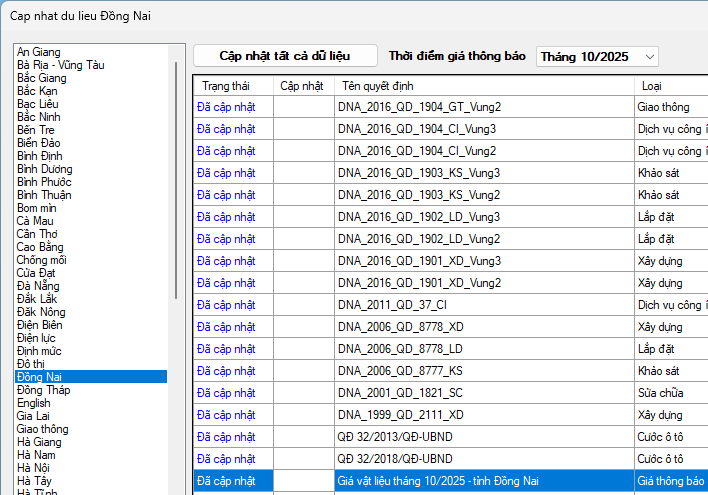Click the 'Cập nhật tất cả dữ liệu' button
Viewport: 708px width, 495px height.
(x=285, y=56)
